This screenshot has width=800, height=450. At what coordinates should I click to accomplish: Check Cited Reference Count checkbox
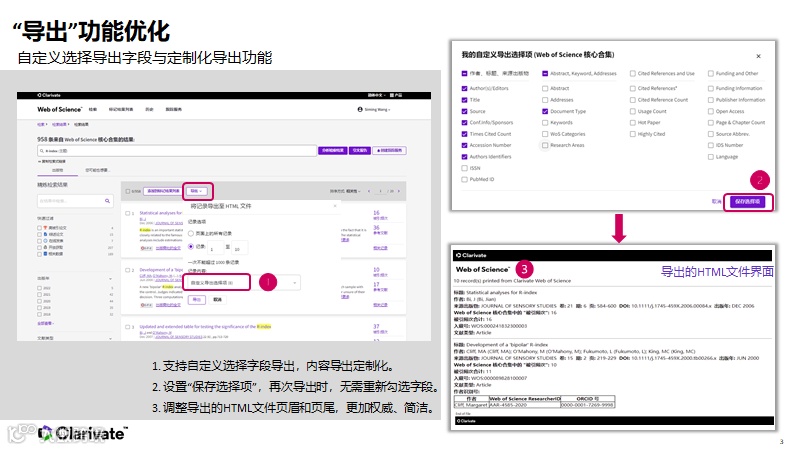click(x=633, y=100)
